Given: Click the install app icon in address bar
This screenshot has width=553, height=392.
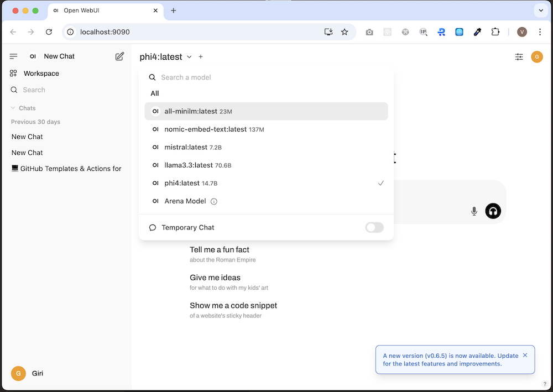Looking at the screenshot, I should click(x=328, y=32).
